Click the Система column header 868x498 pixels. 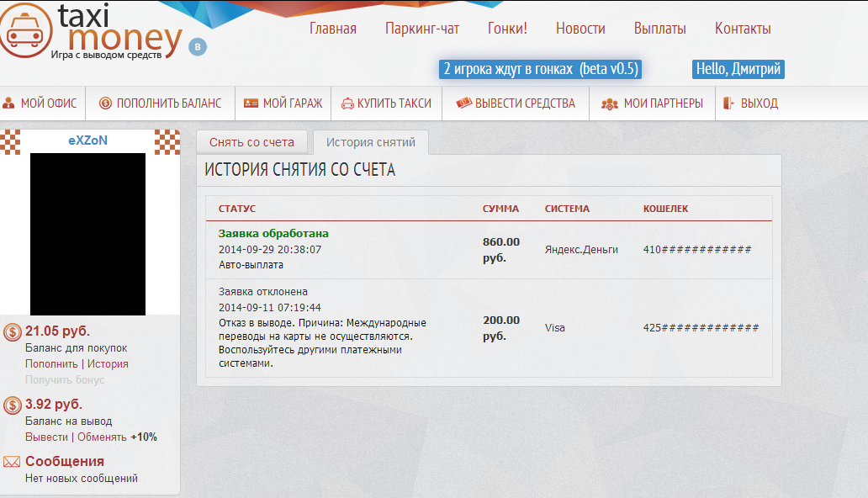[567, 209]
